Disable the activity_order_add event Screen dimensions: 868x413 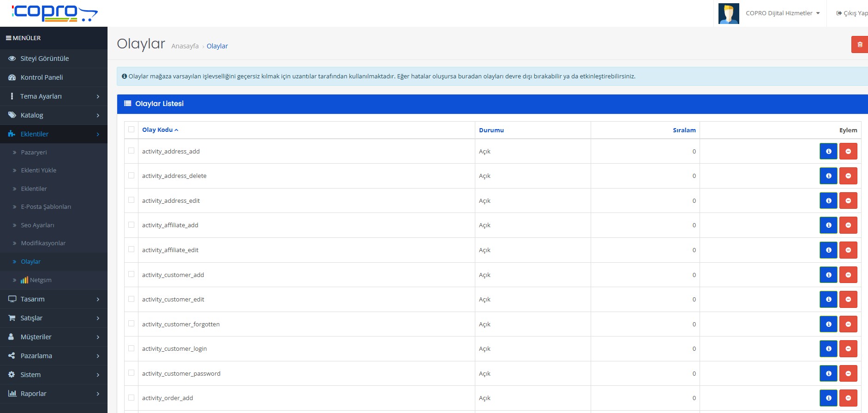[x=848, y=398]
